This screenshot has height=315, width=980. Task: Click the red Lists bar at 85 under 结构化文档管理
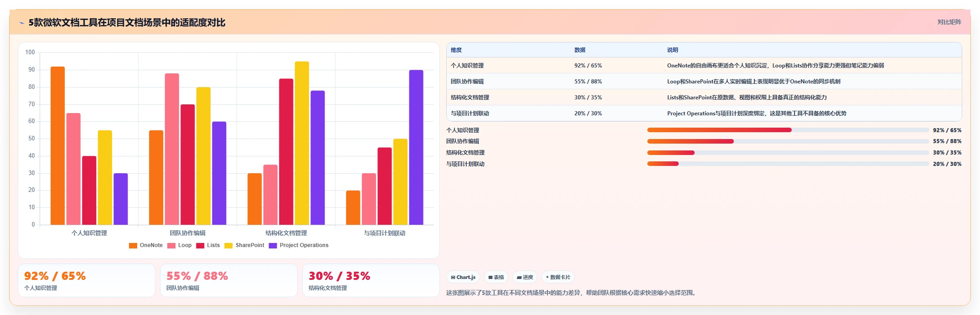tap(286, 152)
